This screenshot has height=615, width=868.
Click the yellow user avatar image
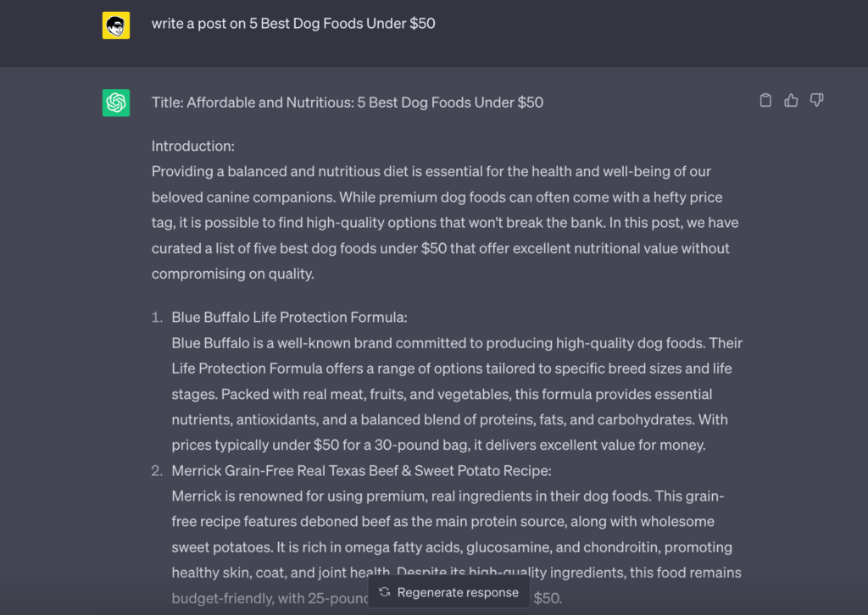115,25
